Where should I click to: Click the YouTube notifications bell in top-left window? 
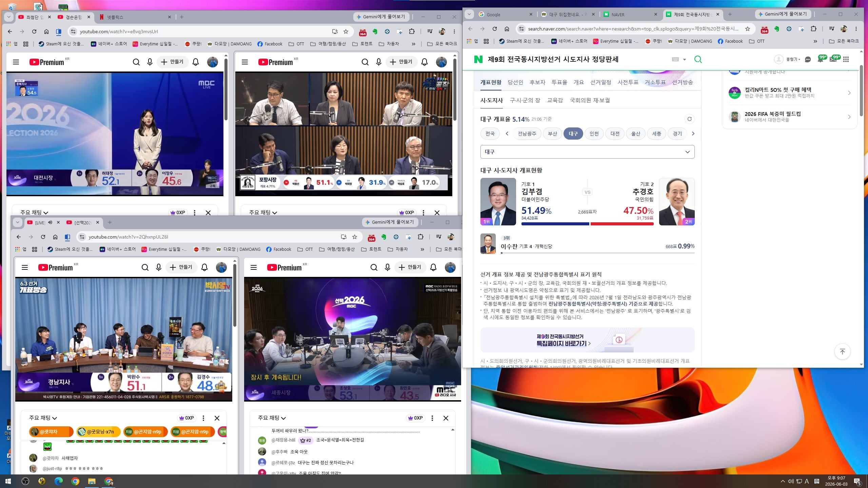(196, 62)
